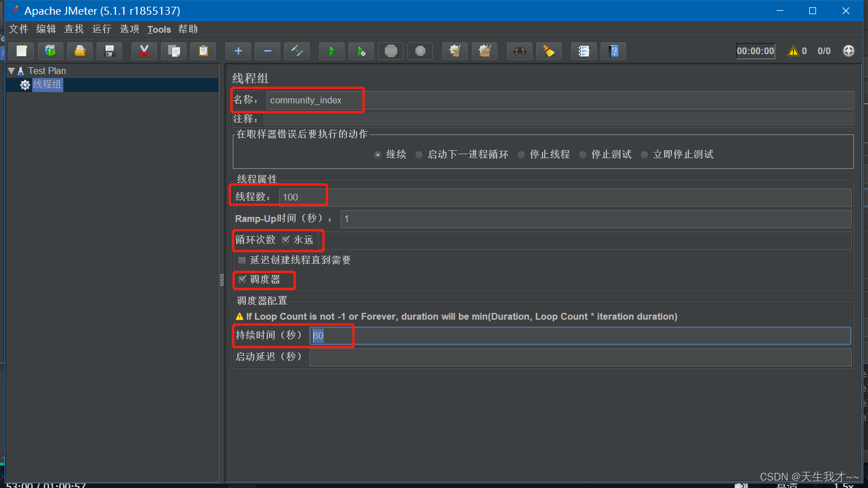Screen dimensions: 868x488
Task: Toggle the 延迟创建线程直到需要 checkbox
Action: [242, 260]
